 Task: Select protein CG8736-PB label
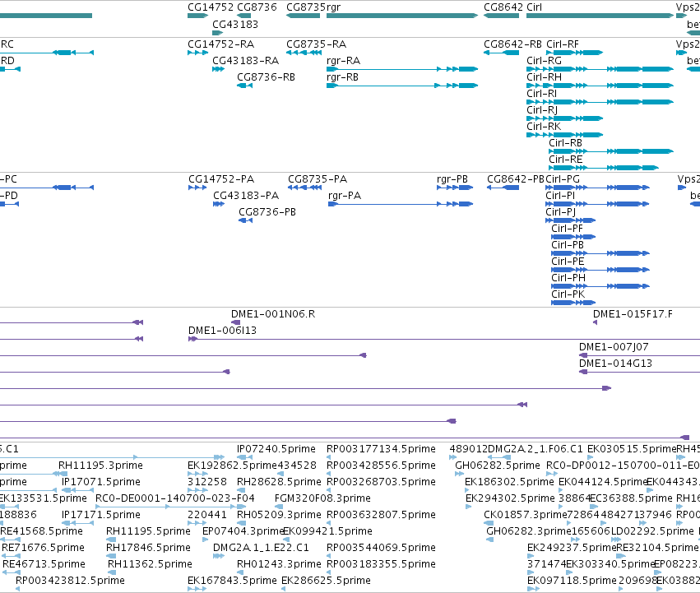coord(267,212)
